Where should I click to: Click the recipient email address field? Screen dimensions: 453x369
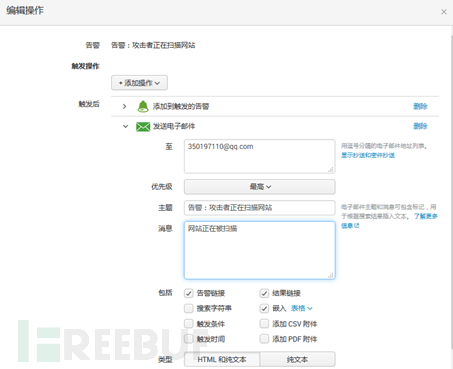(260, 156)
